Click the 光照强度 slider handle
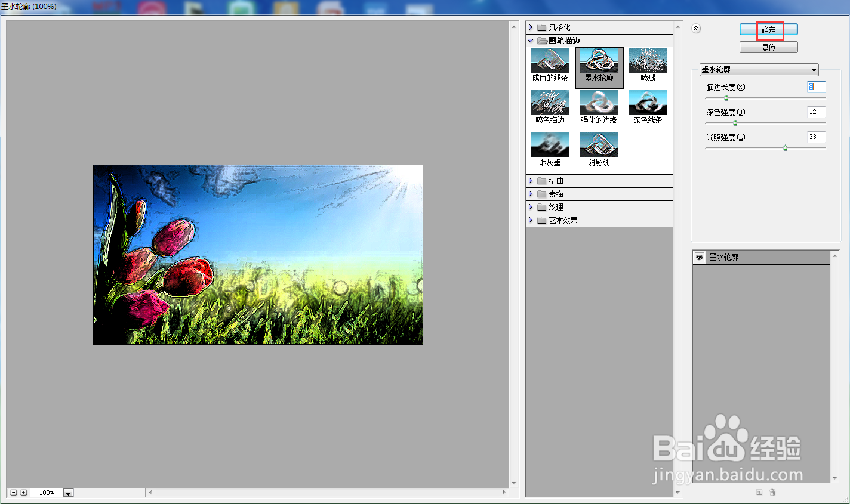850x504 pixels. (x=785, y=148)
